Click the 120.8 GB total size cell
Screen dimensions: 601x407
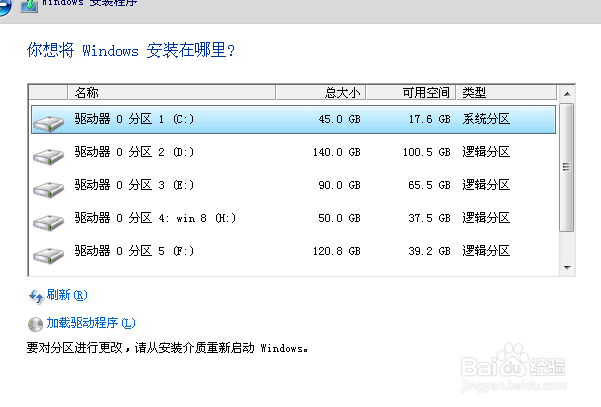coord(337,251)
